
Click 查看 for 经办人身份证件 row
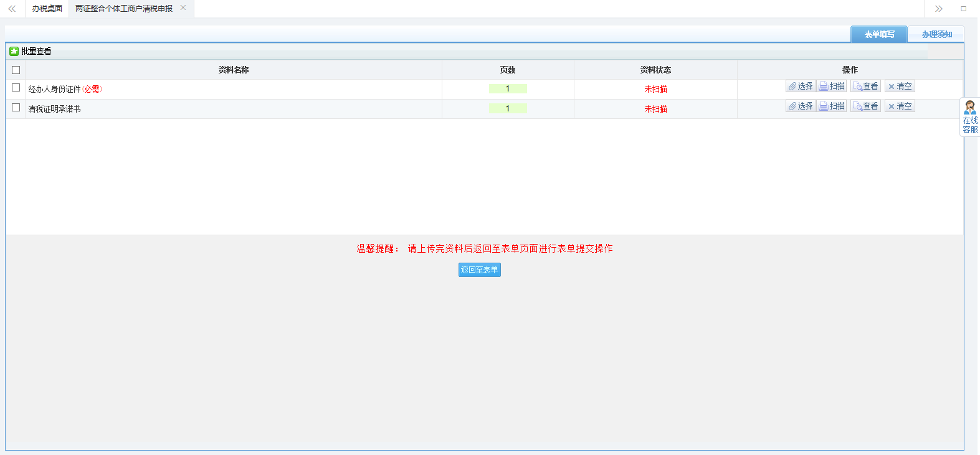(x=865, y=87)
